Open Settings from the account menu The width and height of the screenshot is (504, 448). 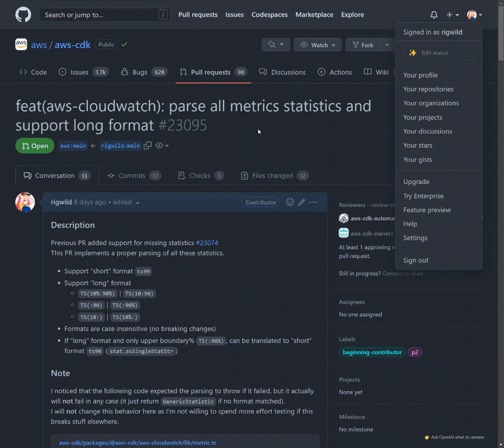click(415, 238)
